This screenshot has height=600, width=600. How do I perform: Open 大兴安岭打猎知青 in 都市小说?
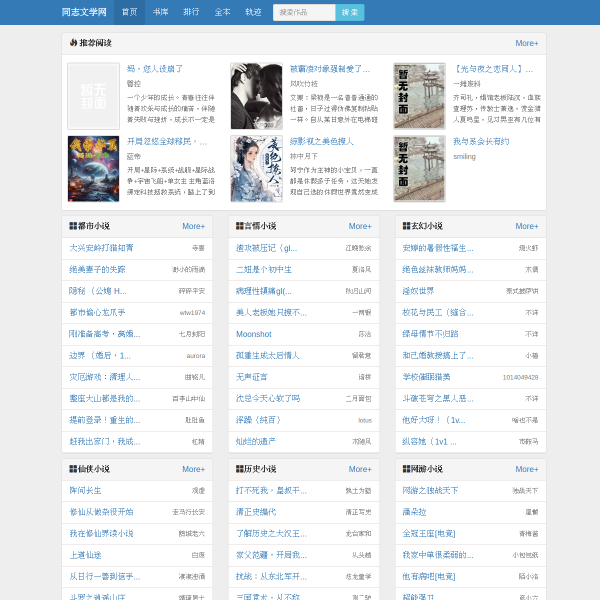coord(101,248)
